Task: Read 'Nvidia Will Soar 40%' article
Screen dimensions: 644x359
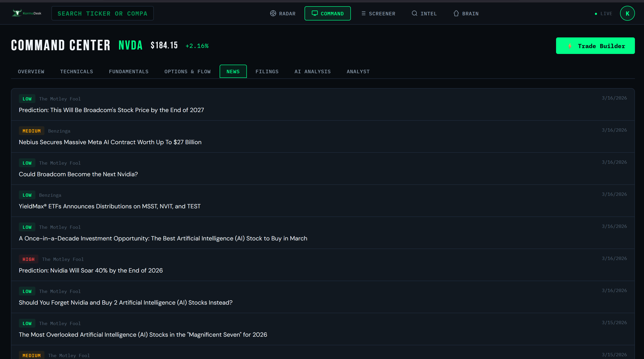Action: tap(91, 271)
